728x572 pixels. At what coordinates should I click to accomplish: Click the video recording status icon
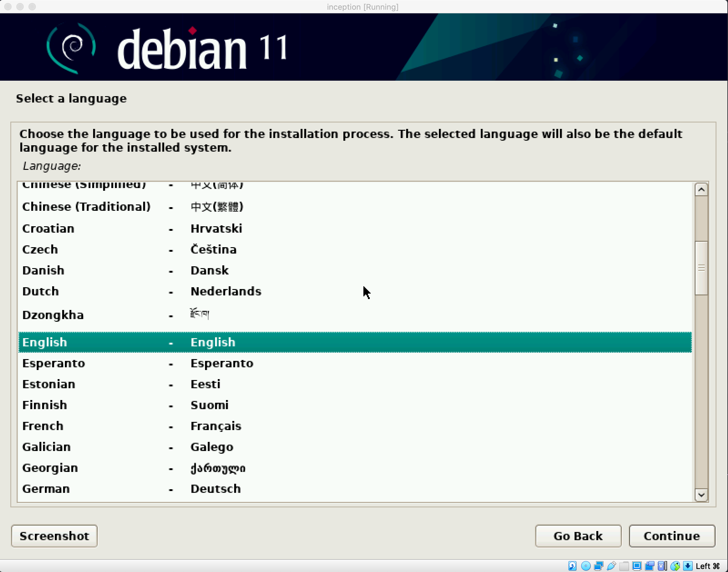(x=649, y=566)
